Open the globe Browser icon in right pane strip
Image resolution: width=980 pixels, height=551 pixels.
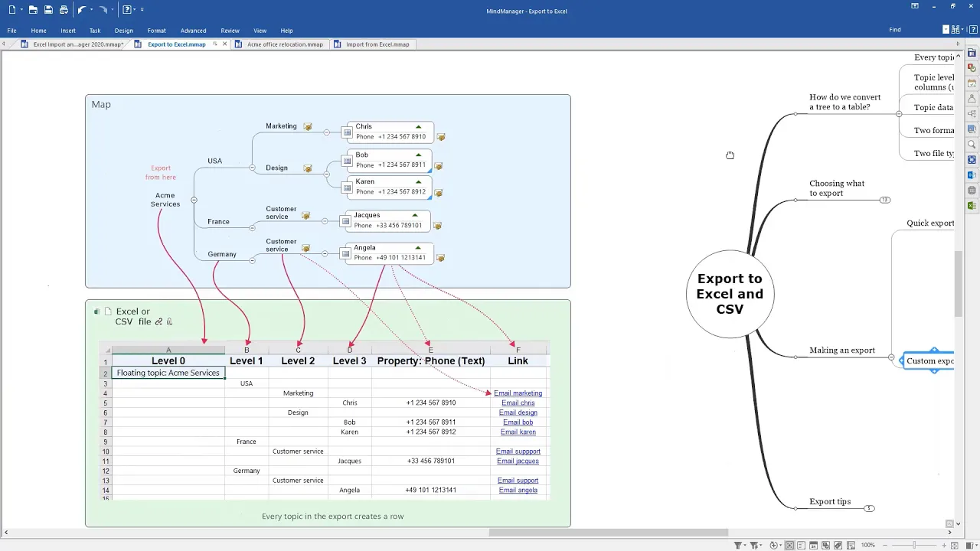pos(972,191)
